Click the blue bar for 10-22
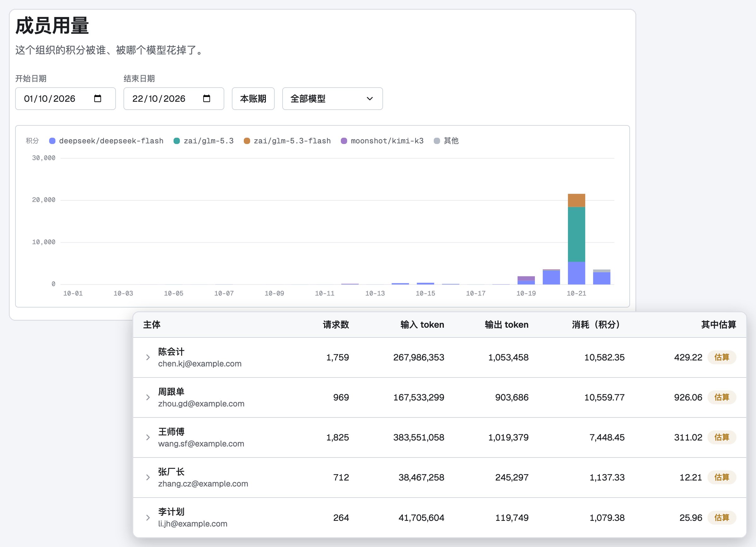 pos(602,278)
